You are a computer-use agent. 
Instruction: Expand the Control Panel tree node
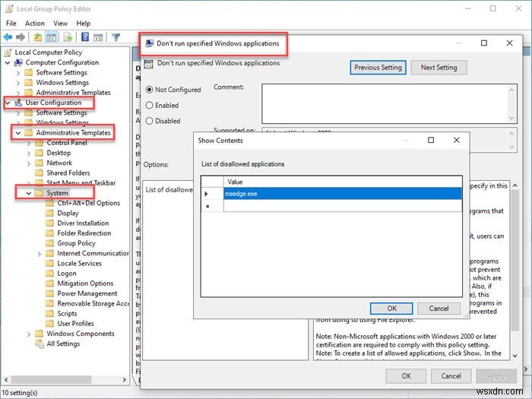pos(29,143)
